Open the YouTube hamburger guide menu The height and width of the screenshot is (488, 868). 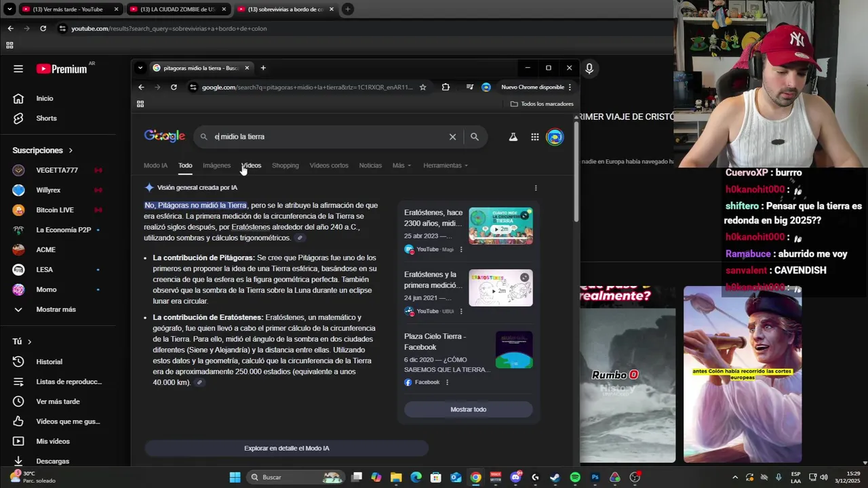pyautogui.click(x=18, y=68)
